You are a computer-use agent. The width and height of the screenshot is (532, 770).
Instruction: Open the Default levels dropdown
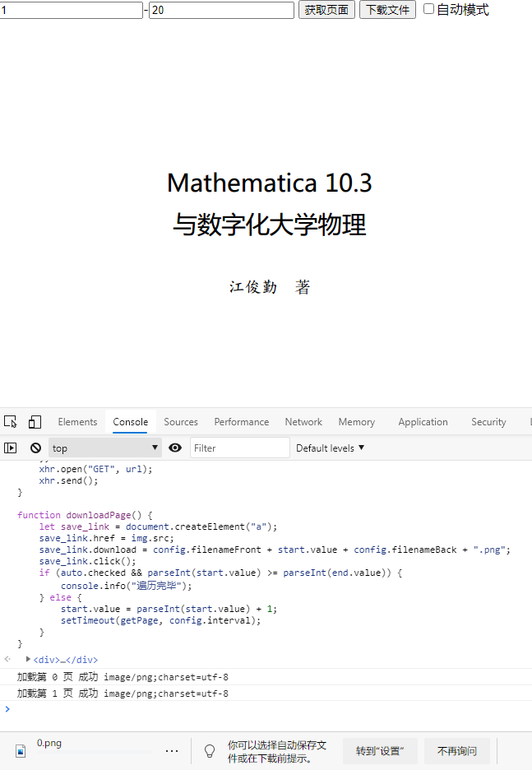point(330,448)
